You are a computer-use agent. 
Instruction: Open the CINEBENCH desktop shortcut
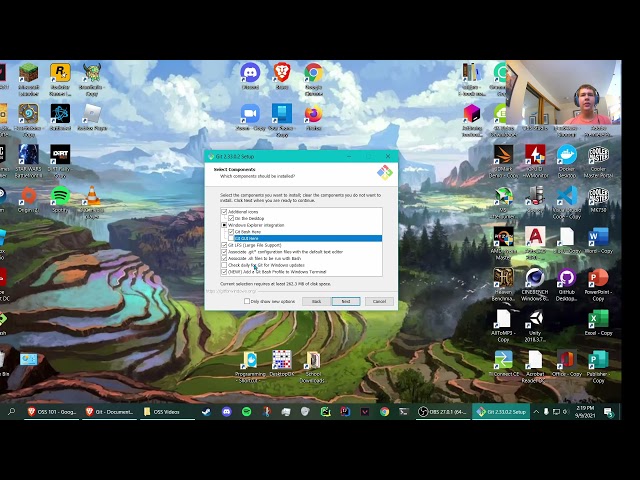coord(535,284)
